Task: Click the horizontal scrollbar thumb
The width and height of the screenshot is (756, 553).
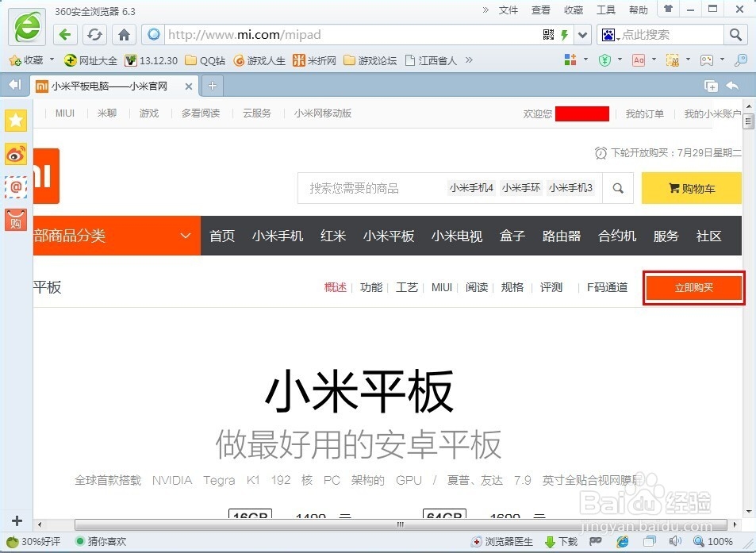Action: [x=401, y=524]
